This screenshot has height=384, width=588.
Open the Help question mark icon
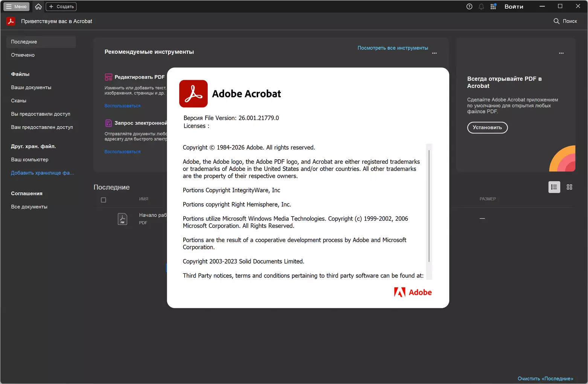(x=469, y=6)
